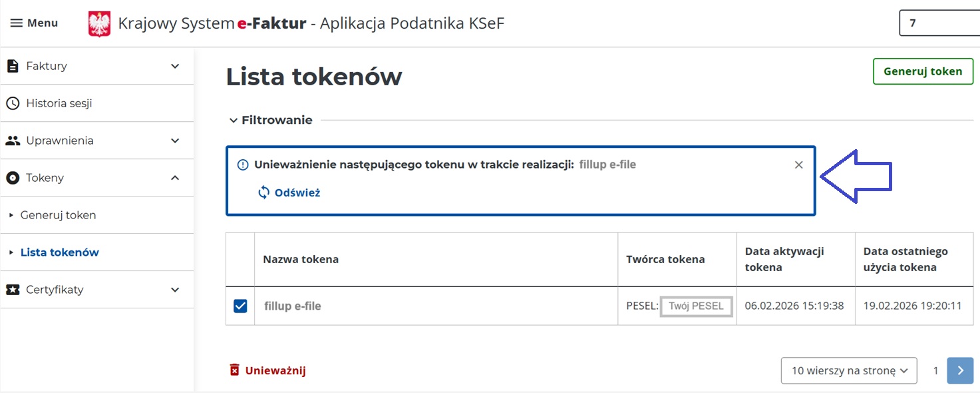Click the Certyfikaty badge icon

coord(12,290)
